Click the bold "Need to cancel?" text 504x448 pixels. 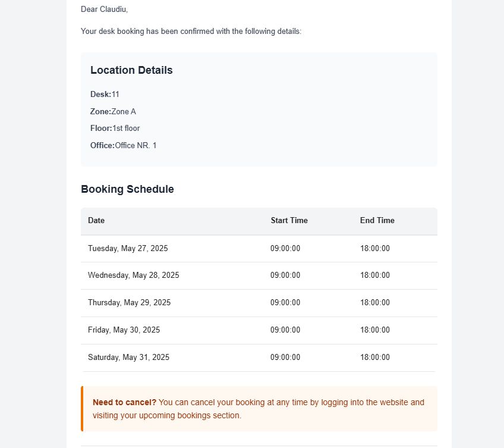[x=124, y=402]
